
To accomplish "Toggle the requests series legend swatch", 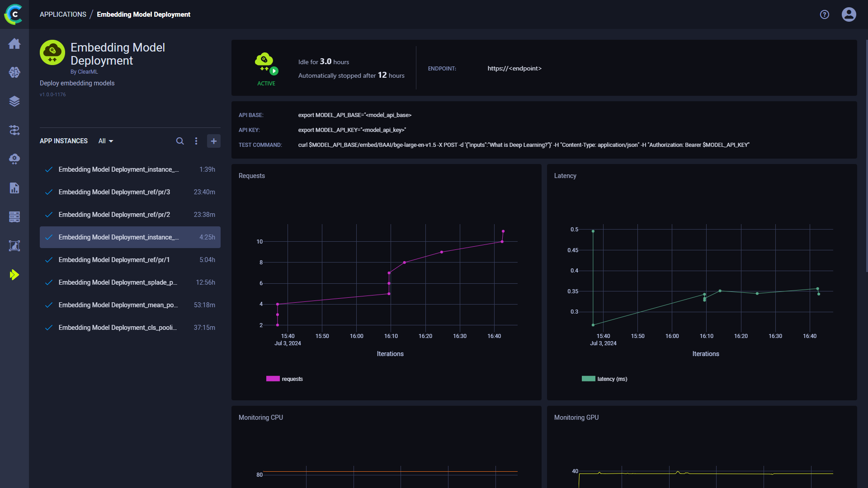I will [x=273, y=379].
